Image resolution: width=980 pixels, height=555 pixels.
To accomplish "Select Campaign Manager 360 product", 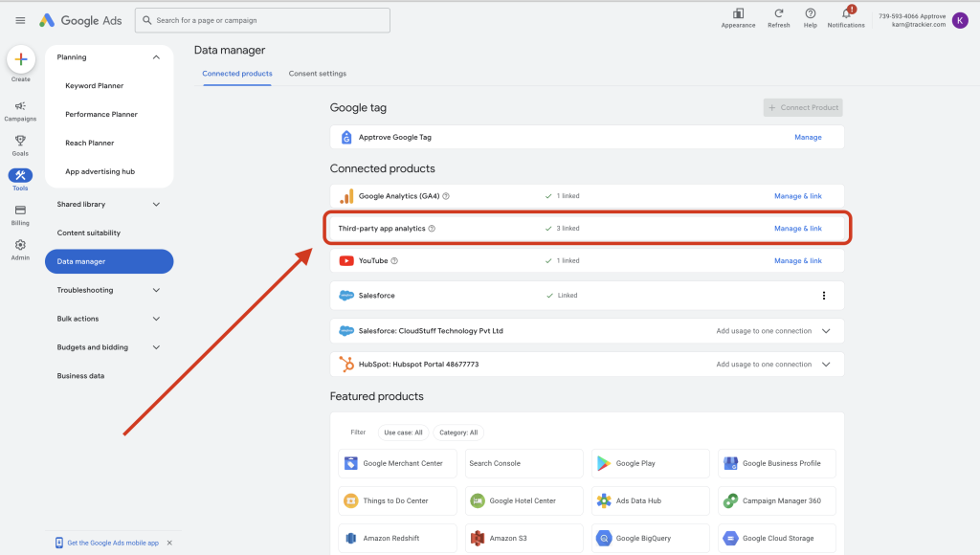I will pyautogui.click(x=777, y=501).
